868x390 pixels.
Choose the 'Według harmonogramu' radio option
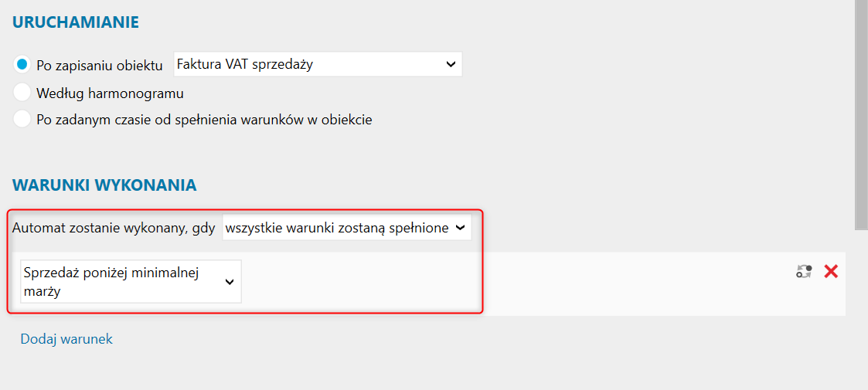point(22,93)
